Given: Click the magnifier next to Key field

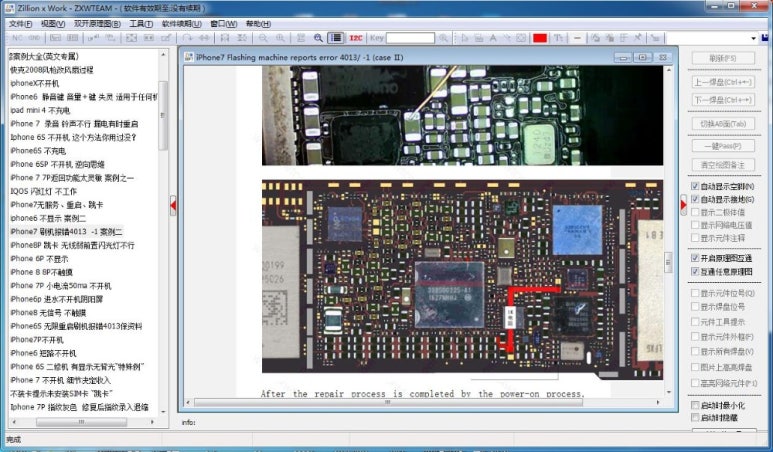Looking at the screenshot, I should point(444,38).
